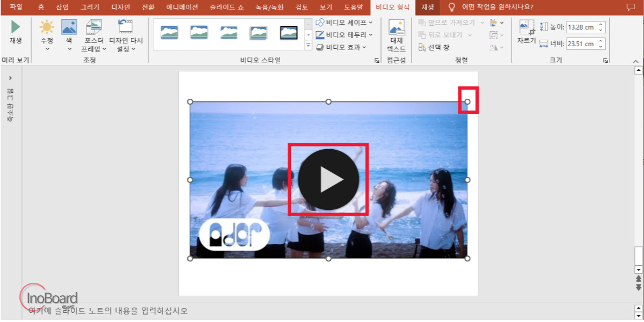Open the 수정 corrections menu
The height and width of the screenshot is (322, 644).
coord(47,35)
